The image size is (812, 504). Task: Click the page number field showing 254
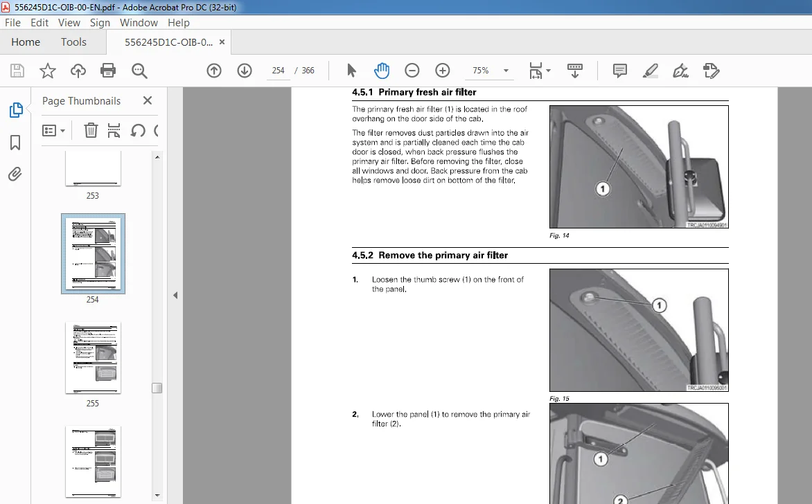278,71
